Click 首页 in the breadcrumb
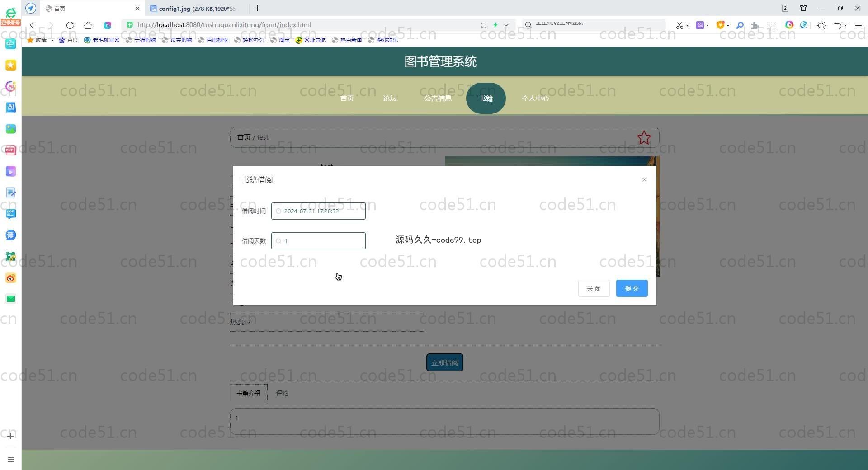The width and height of the screenshot is (868, 470). tap(244, 137)
